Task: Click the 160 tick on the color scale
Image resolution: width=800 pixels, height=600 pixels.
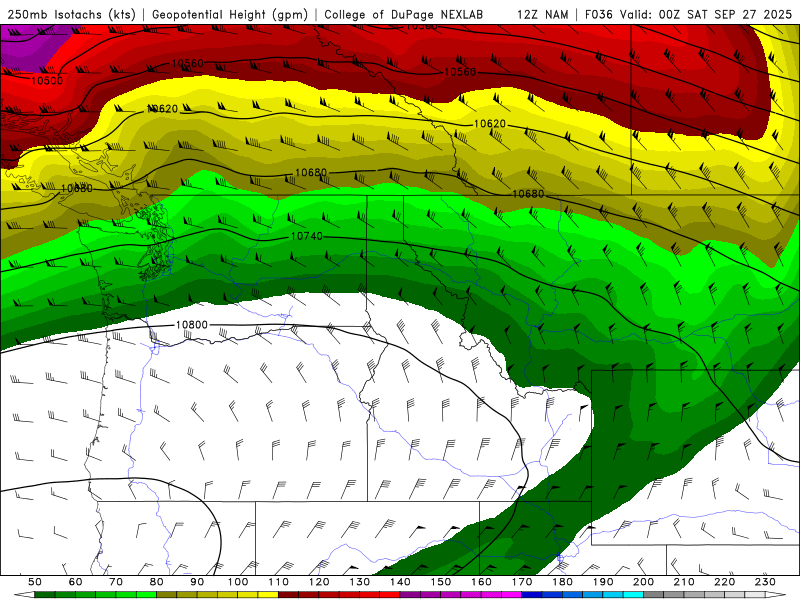Action: [x=481, y=582]
